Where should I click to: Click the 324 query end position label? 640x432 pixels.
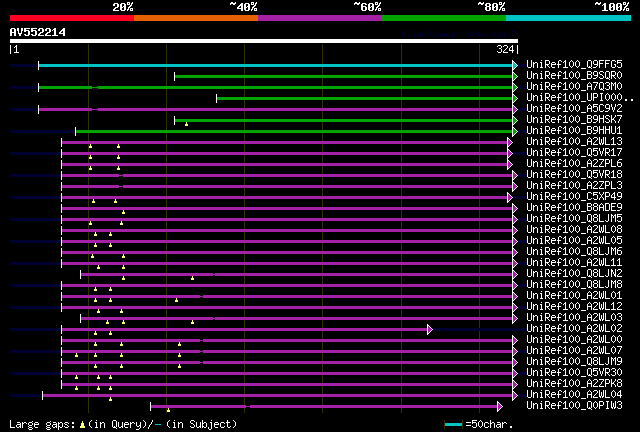[x=505, y=49]
